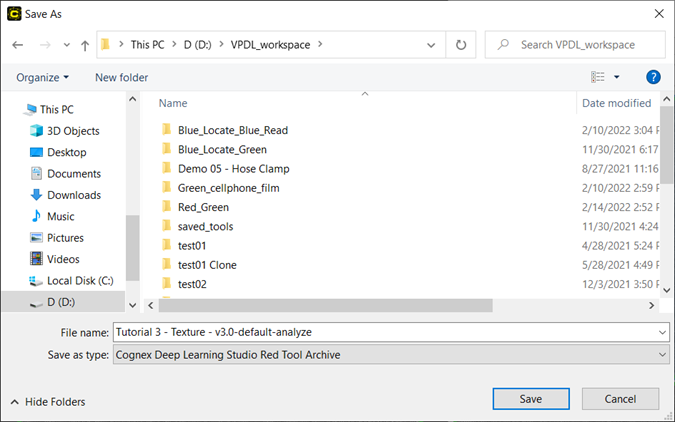Screen dimensions: 675x423
Task: Click New folder in the toolbar
Action: point(121,77)
